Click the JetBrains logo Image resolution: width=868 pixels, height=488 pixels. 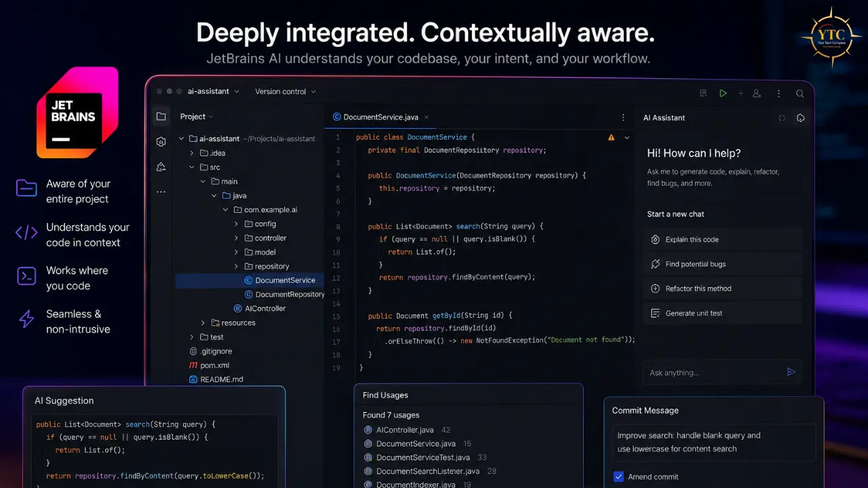(x=77, y=113)
